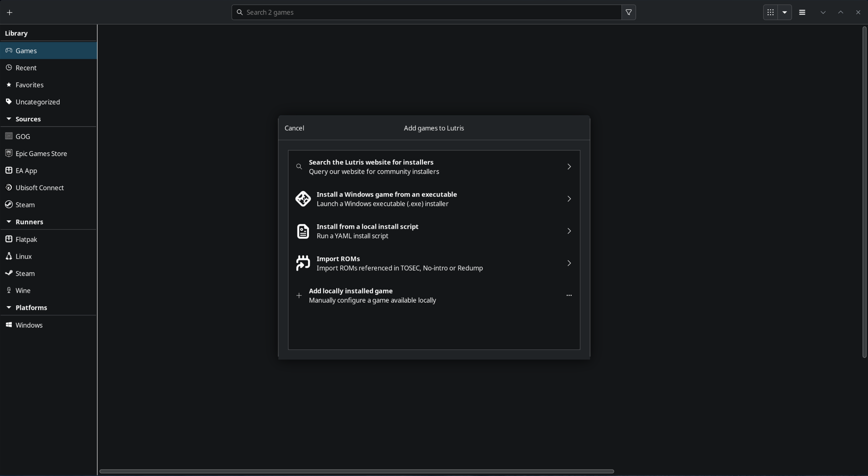Cancel the Add games dialog
The width and height of the screenshot is (868, 476).
[294, 128]
